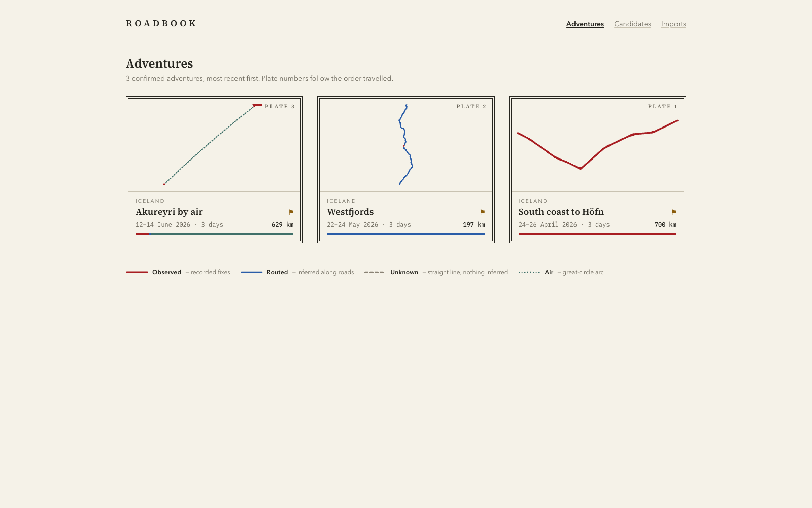The image size is (812, 508).
Task: Select the Plate 1 red route map
Action: coord(597,145)
